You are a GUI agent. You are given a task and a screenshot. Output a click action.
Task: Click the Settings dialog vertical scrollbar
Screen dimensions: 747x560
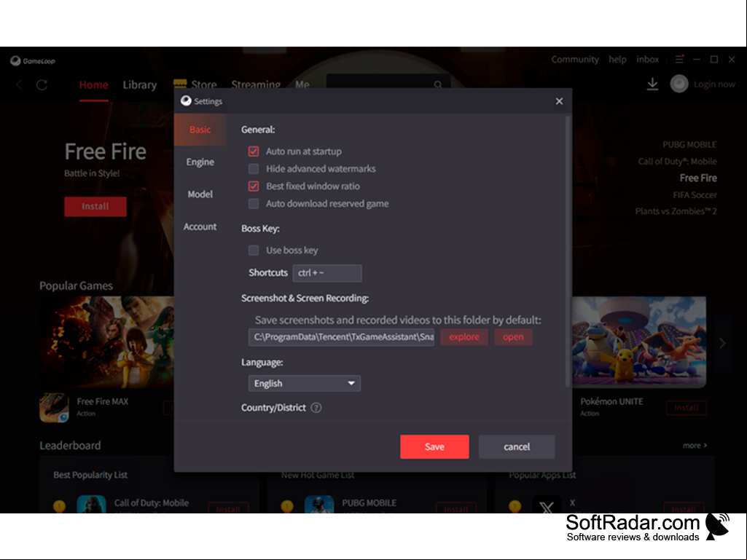(x=567, y=251)
